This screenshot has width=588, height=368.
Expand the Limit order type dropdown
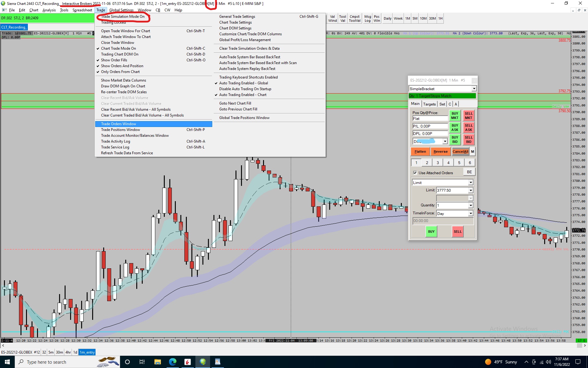[470, 183]
